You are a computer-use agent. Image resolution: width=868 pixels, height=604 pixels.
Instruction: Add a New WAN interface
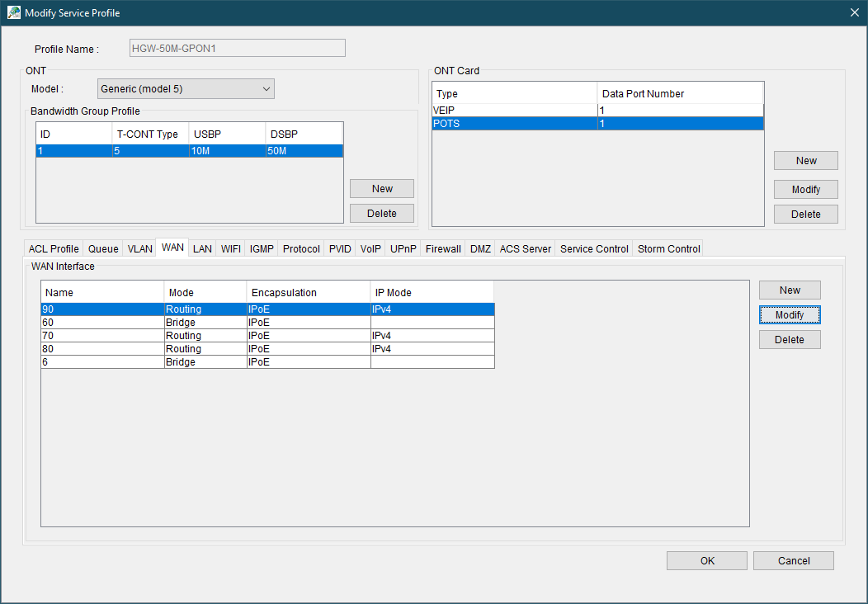790,290
